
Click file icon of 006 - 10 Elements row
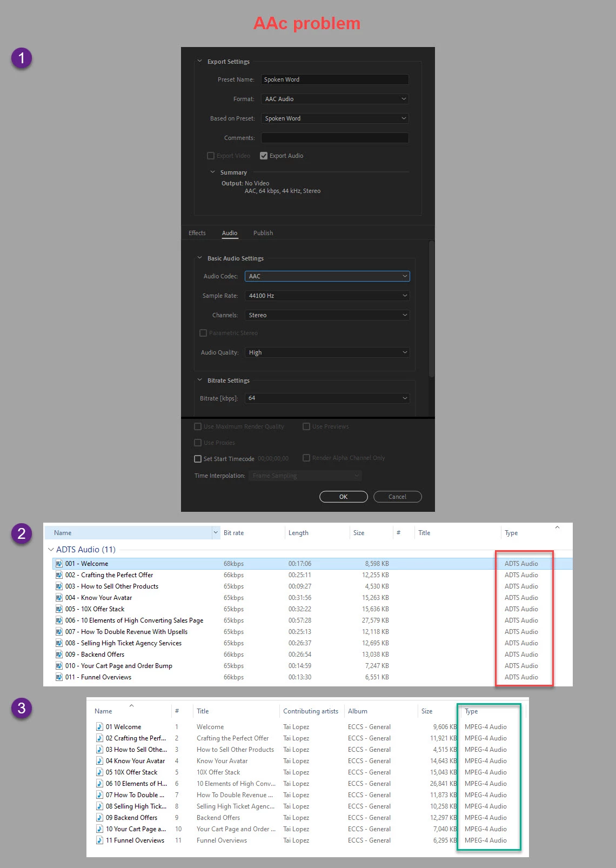[x=59, y=620]
